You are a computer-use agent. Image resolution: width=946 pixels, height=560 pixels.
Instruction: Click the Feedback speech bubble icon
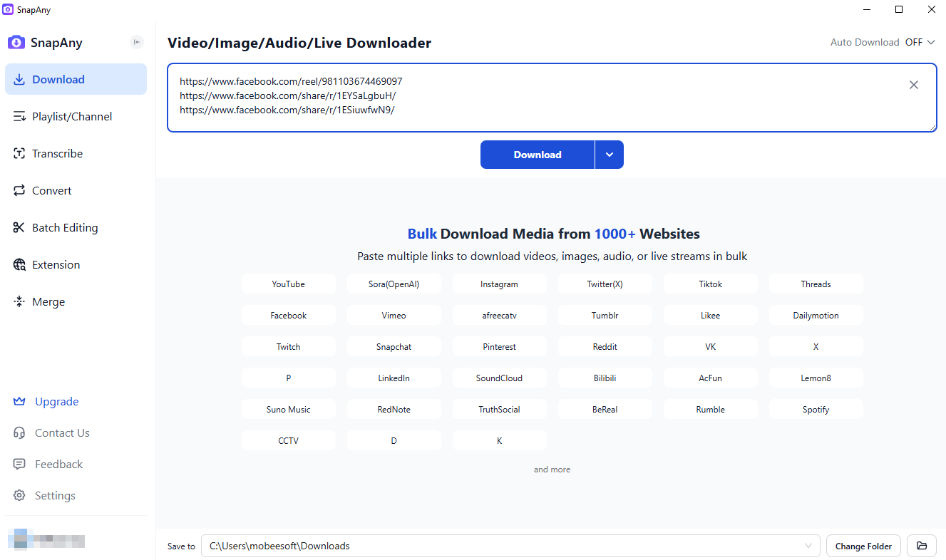[x=19, y=465]
